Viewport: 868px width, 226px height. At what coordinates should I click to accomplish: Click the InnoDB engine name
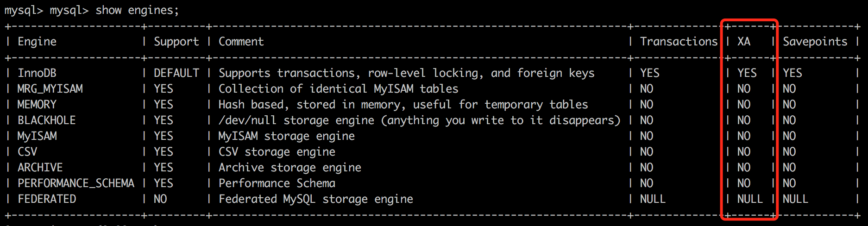click(37, 73)
